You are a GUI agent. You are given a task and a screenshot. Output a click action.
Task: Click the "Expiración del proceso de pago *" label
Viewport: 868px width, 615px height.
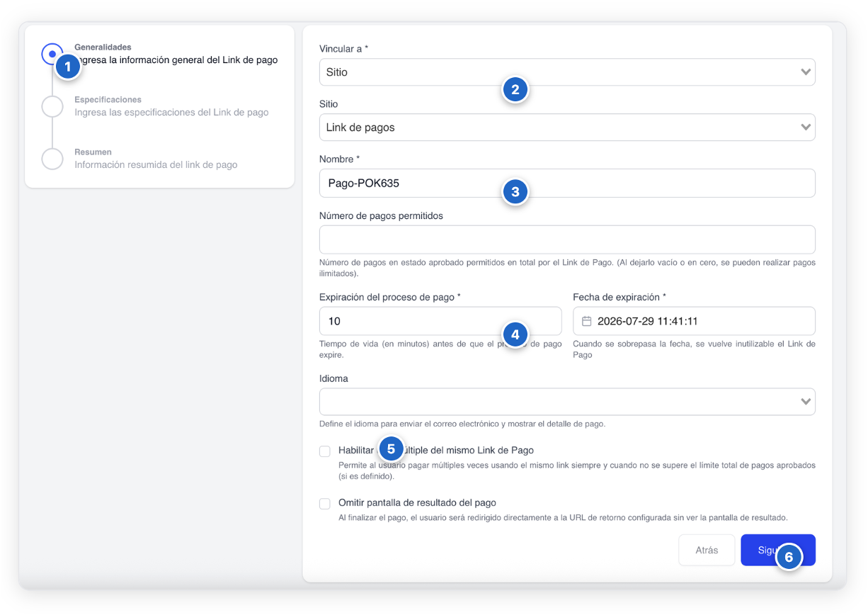390,297
